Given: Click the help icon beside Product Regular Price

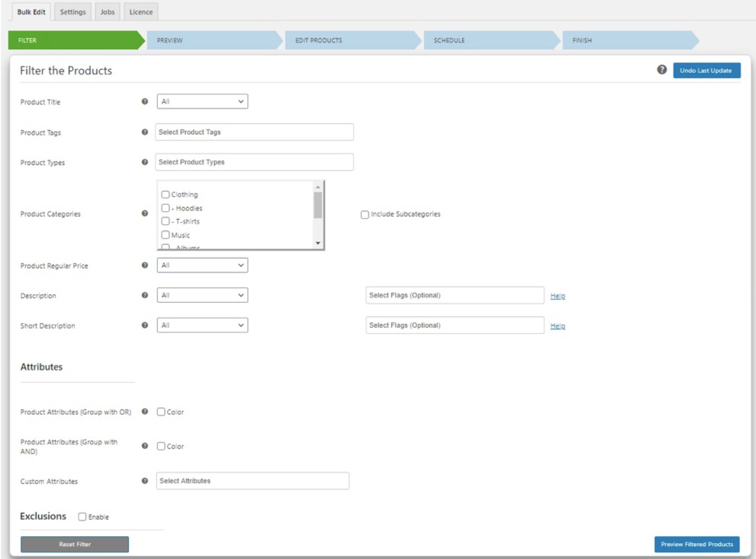Looking at the screenshot, I should coord(145,265).
